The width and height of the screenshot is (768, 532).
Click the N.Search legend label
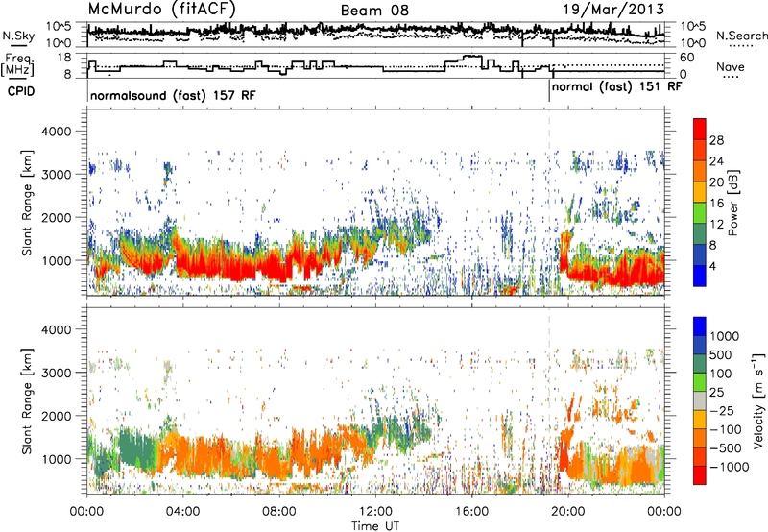click(741, 36)
